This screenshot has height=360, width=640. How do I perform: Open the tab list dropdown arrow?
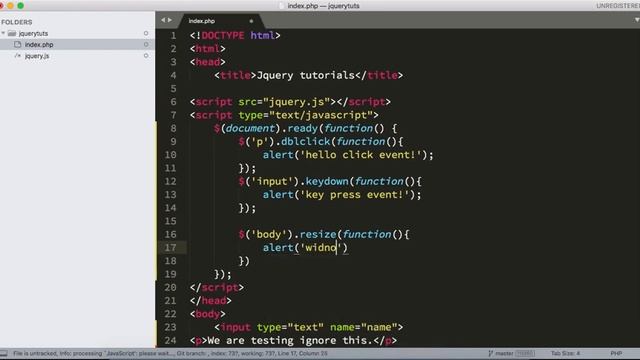[636, 20]
